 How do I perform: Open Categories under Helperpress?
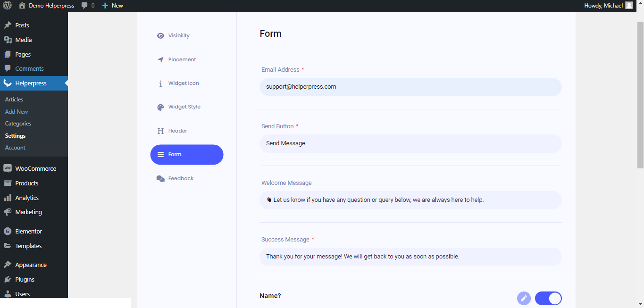(18, 124)
